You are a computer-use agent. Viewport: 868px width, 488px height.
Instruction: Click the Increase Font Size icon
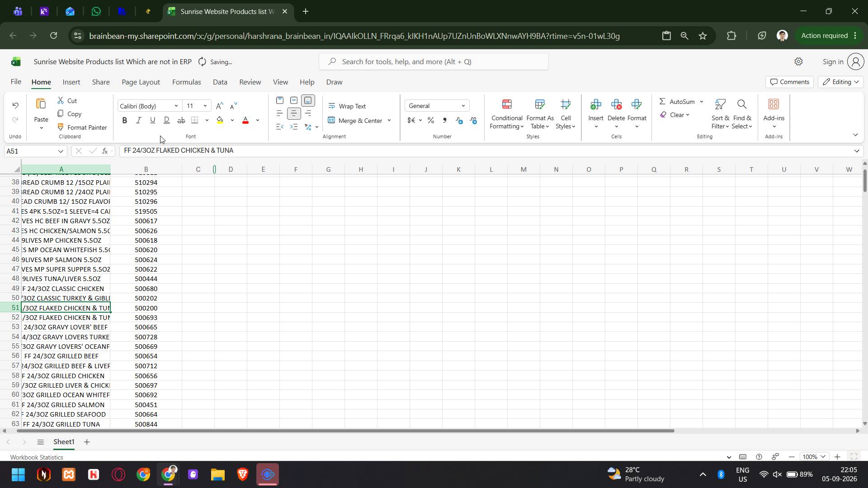click(219, 106)
